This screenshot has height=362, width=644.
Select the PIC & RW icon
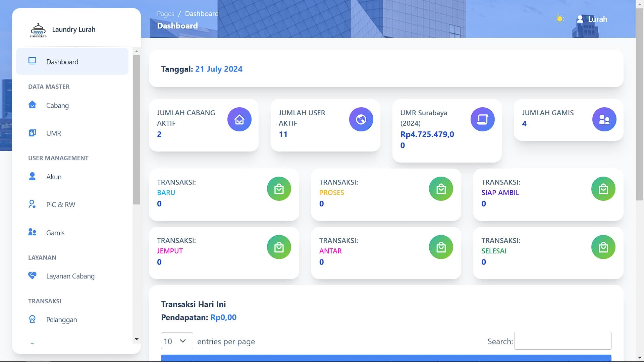[x=32, y=204]
